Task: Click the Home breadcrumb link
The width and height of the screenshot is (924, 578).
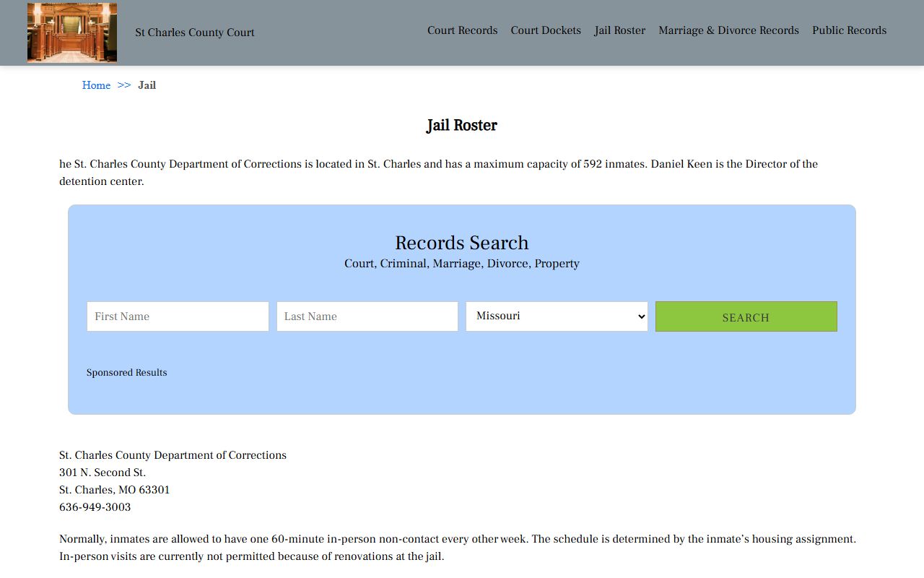Action: pyautogui.click(x=96, y=85)
